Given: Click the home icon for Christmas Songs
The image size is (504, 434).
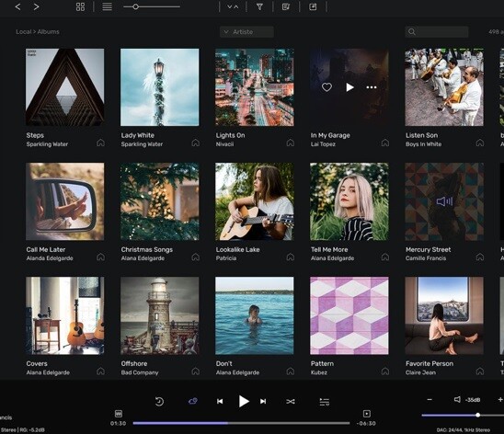Looking at the screenshot, I should (x=195, y=257).
